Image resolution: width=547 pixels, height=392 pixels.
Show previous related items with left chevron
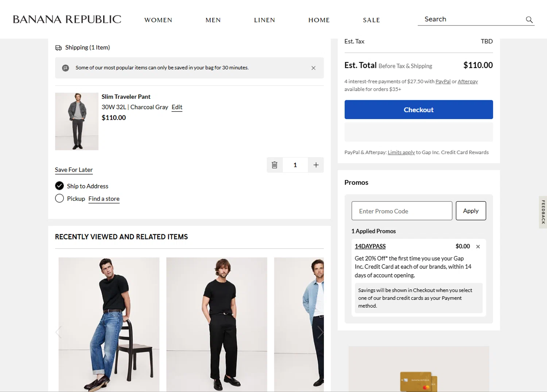58,332
